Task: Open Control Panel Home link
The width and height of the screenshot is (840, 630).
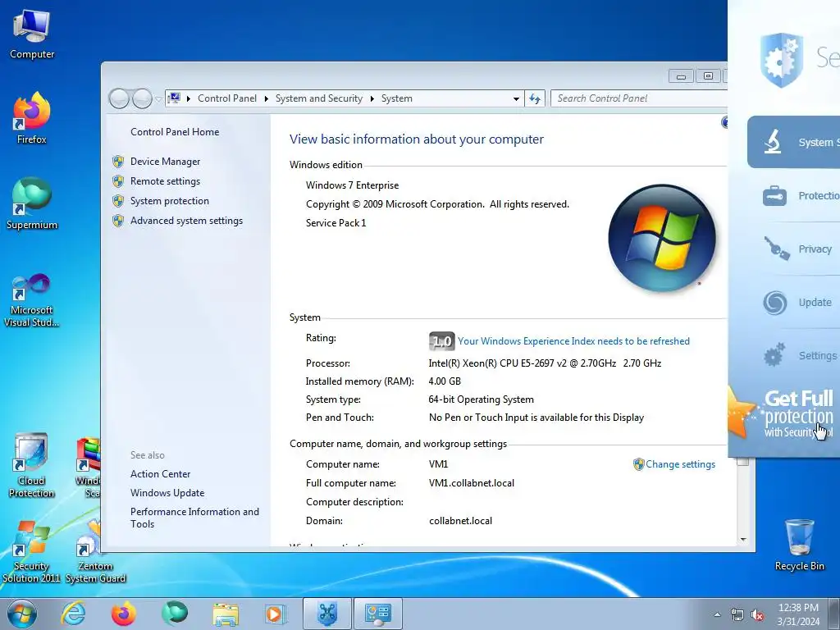Action: (175, 132)
